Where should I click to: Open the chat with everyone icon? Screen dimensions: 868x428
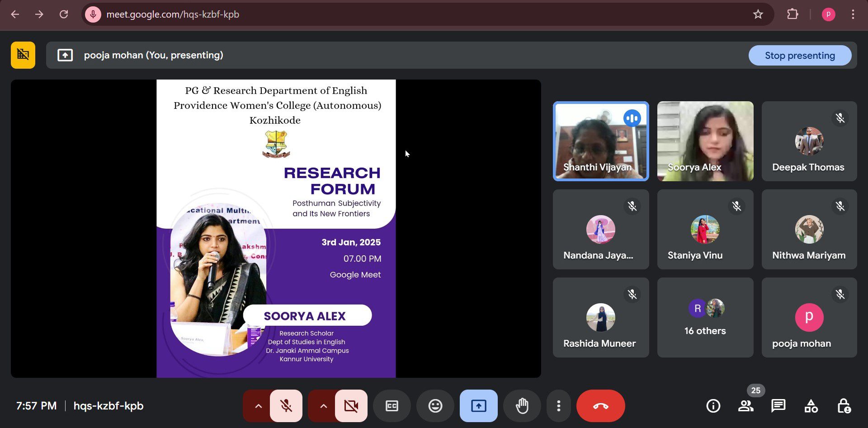(778, 406)
